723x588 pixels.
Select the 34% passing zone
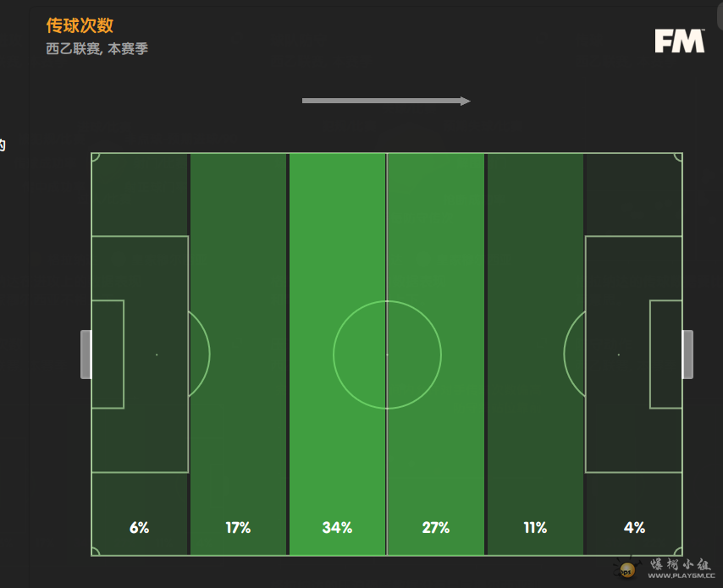click(x=337, y=354)
